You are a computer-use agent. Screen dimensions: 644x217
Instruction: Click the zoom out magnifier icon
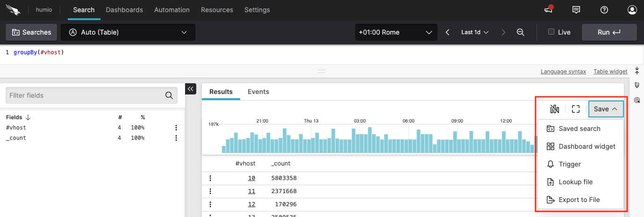[521, 32]
